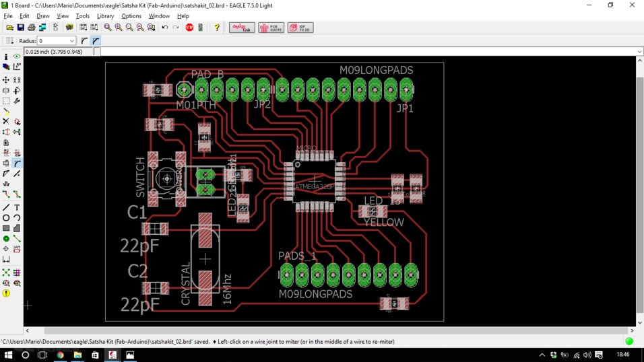Select the Mark origin tool
The width and height of the screenshot is (644, 362).
pos(17,67)
